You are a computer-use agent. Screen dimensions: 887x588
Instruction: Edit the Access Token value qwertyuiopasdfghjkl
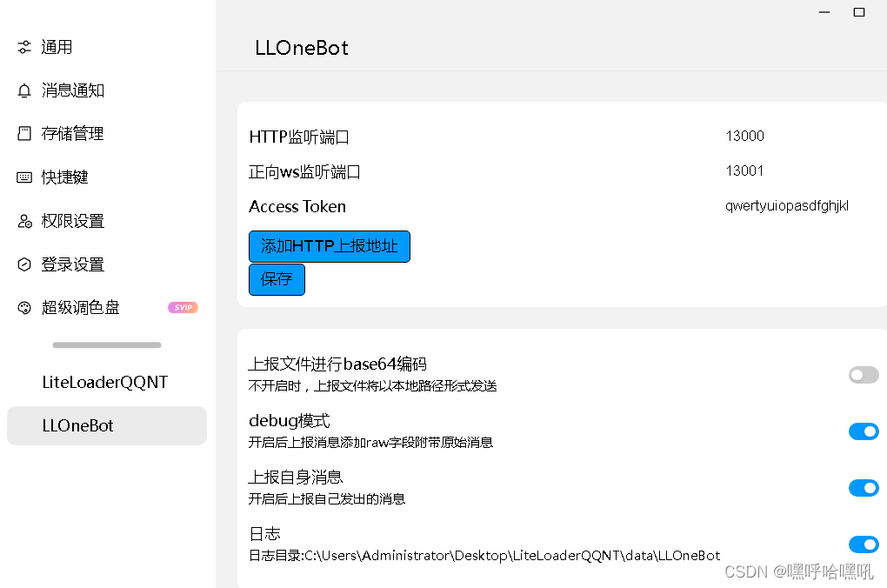pyautogui.click(x=786, y=206)
